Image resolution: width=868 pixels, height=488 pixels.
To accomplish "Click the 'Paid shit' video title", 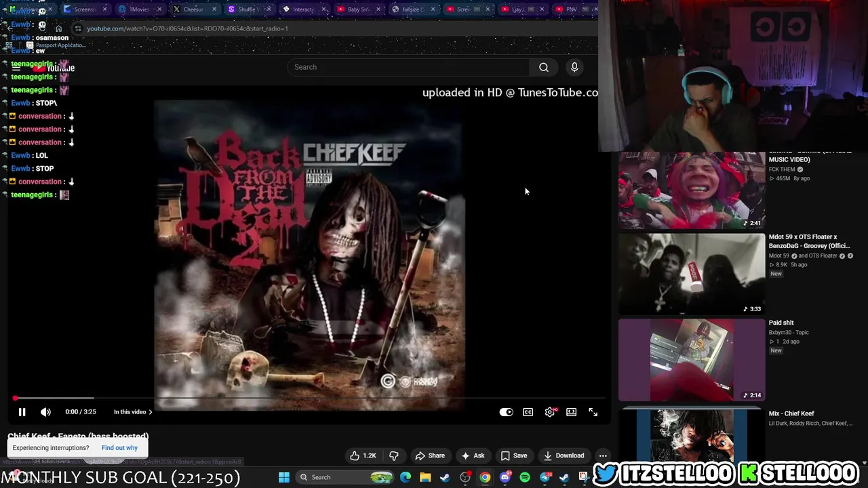I will point(781,323).
